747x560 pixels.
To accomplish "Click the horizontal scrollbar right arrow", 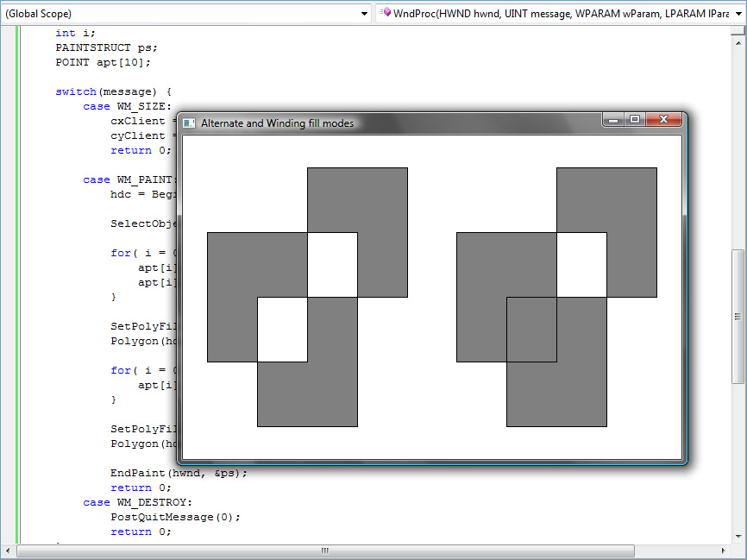I will pyautogui.click(x=724, y=551).
